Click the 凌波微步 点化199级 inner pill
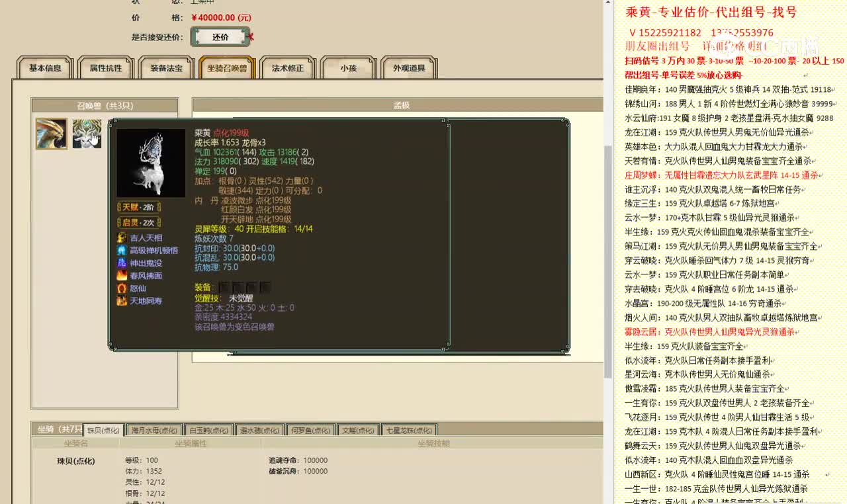 click(256, 200)
